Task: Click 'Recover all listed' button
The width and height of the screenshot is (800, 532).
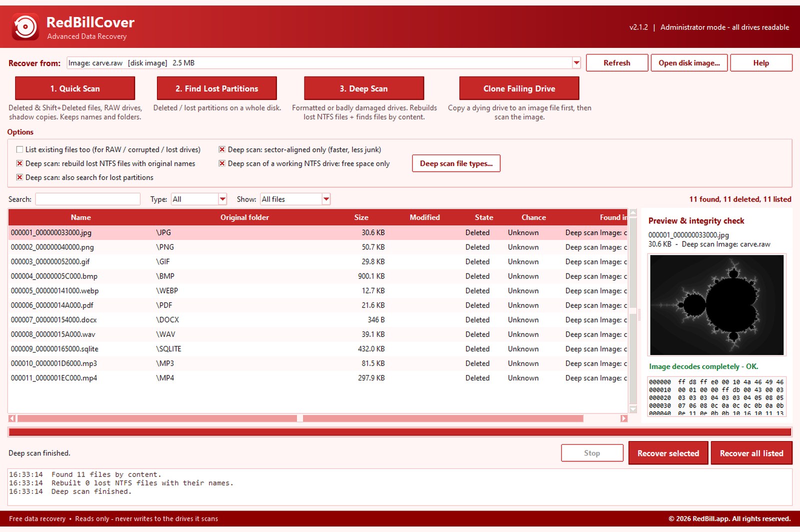Action: click(751, 453)
